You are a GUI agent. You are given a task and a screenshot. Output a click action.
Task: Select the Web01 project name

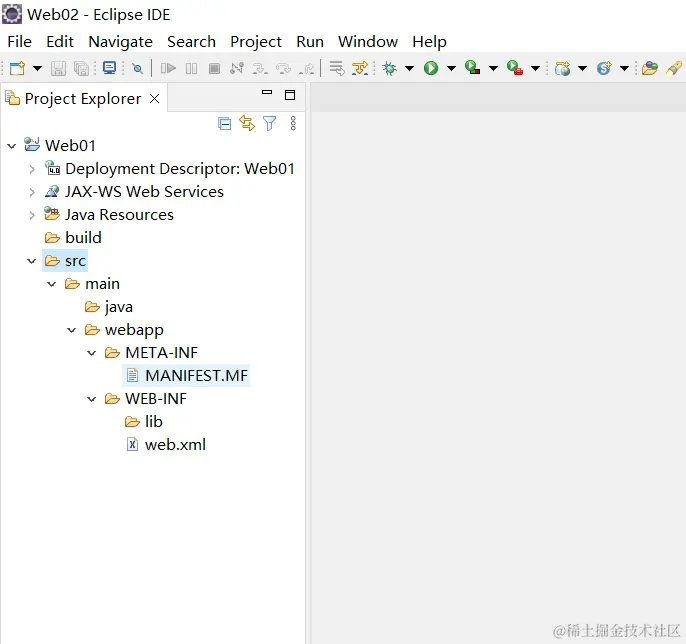(x=70, y=146)
